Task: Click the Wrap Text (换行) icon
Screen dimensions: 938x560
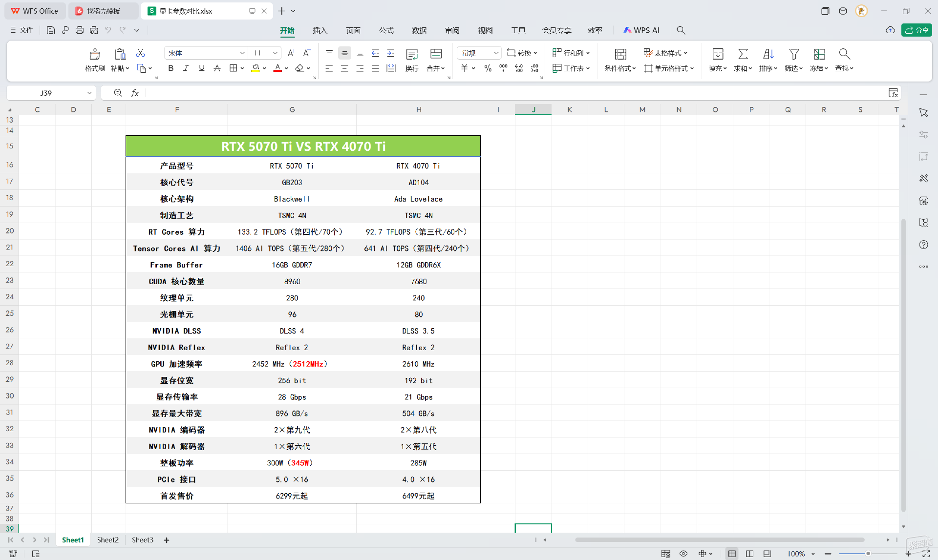Action: coord(412,54)
